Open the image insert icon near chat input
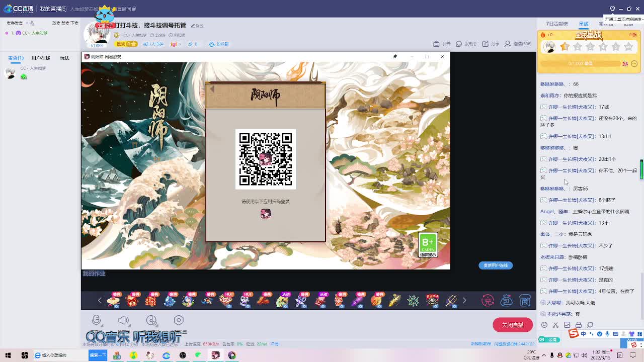Viewport: 644px width, 362px height. [567, 325]
